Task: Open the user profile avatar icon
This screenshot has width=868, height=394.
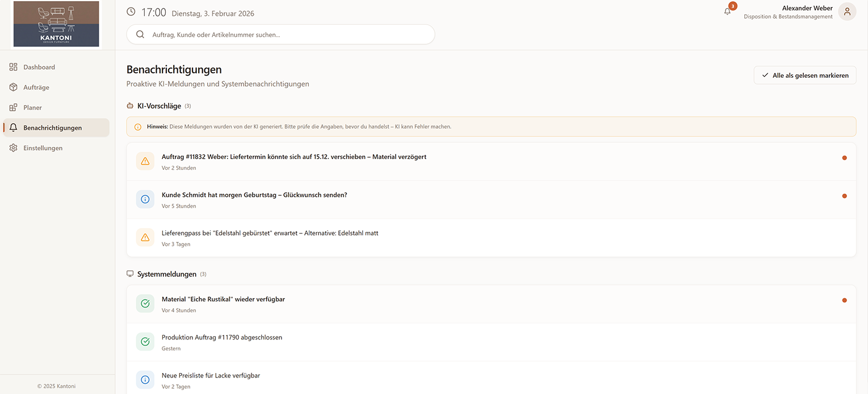Action: (x=847, y=11)
